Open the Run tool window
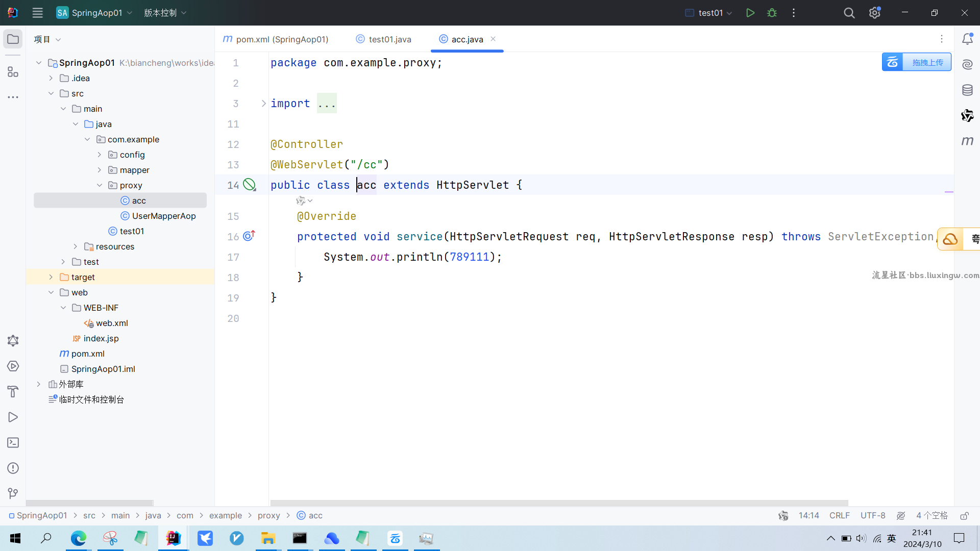Screen dimensions: 980x551 [x=13, y=417]
